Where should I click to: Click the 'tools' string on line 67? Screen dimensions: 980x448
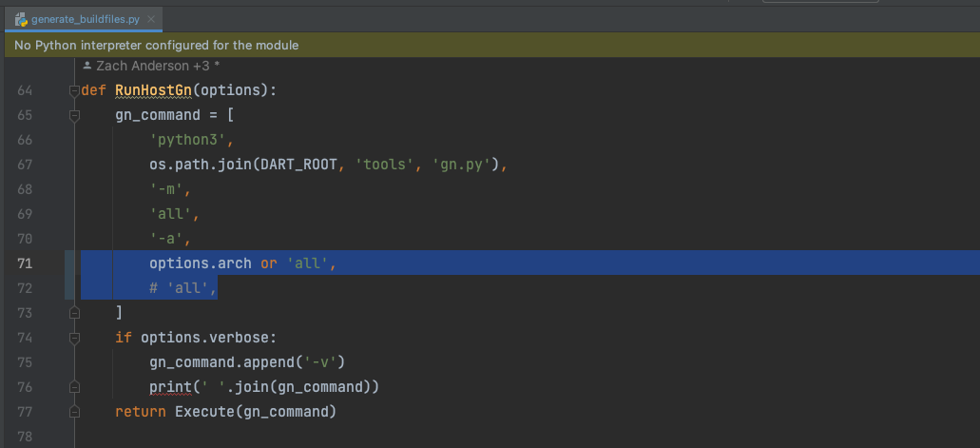385,165
